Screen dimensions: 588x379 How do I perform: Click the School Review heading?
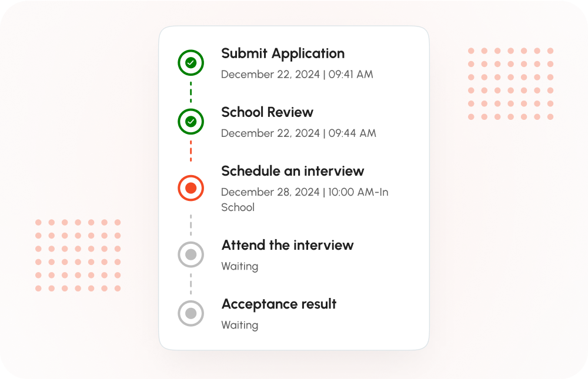(x=266, y=112)
